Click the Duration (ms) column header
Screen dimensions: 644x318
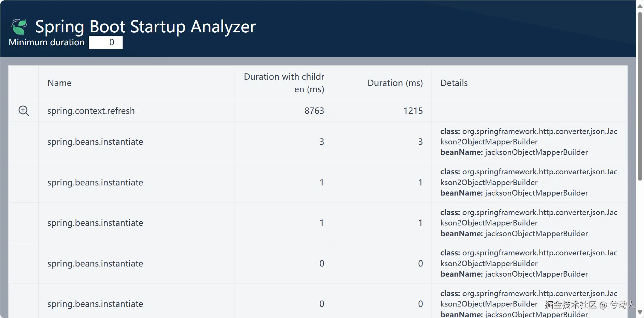tap(395, 83)
